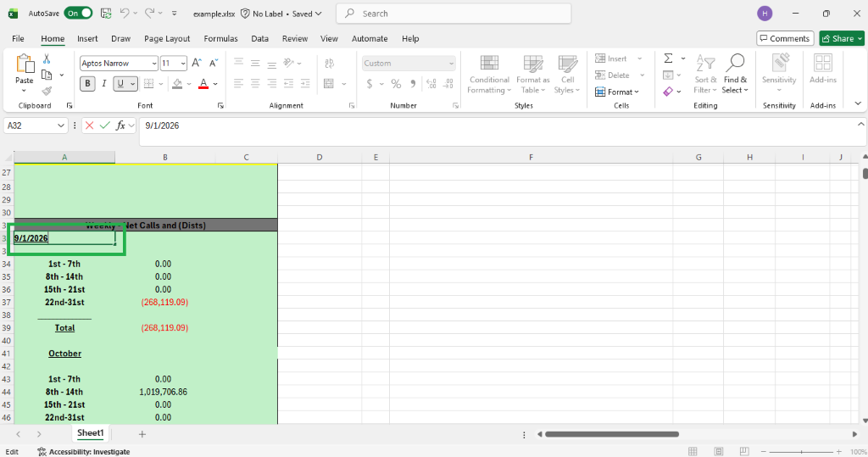Click the green Share button
The height and width of the screenshot is (457, 868).
tap(842, 38)
